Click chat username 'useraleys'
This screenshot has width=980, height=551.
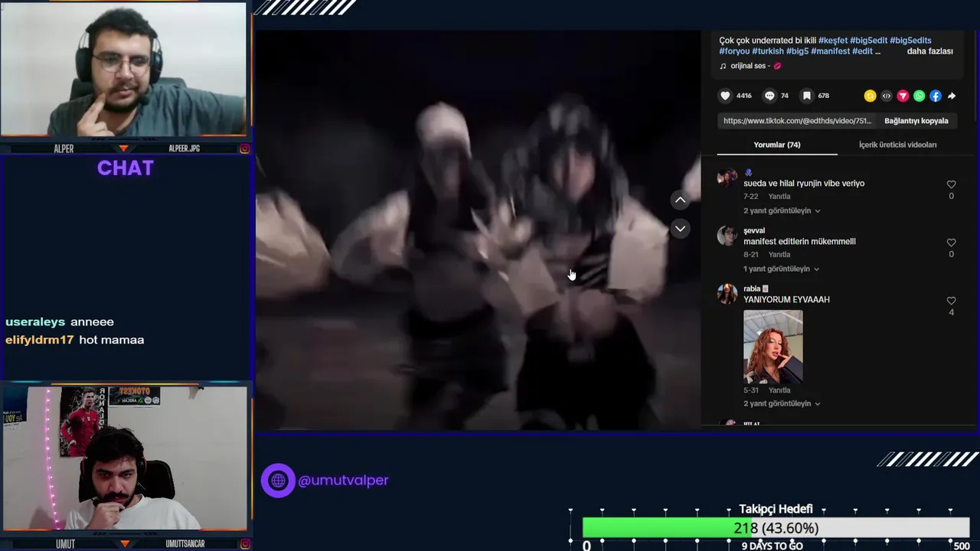[x=35, y=322]
